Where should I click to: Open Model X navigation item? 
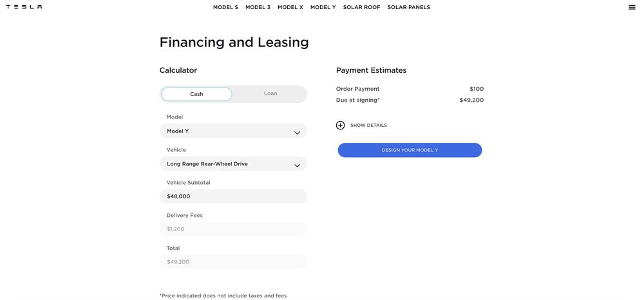tap(290, 7)
